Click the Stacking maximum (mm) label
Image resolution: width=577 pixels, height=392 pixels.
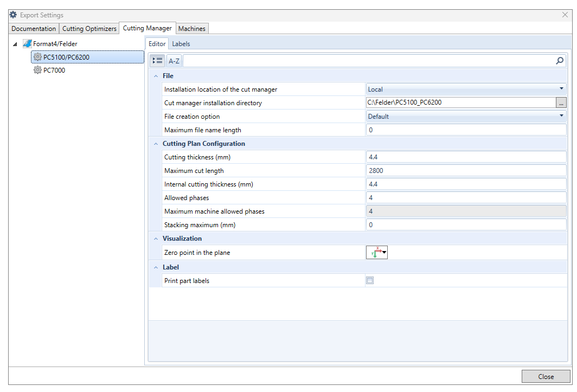pos(200,225)
